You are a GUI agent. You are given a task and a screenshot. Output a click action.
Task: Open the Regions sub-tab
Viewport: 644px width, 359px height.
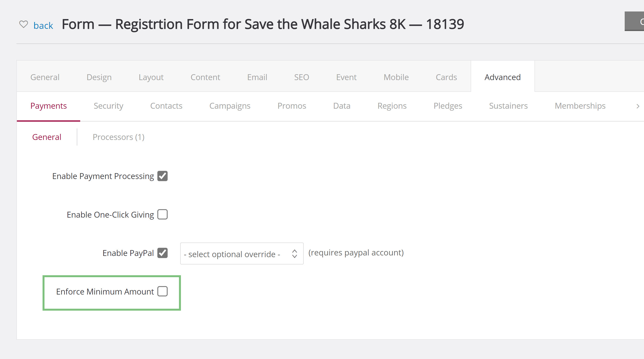392,106
